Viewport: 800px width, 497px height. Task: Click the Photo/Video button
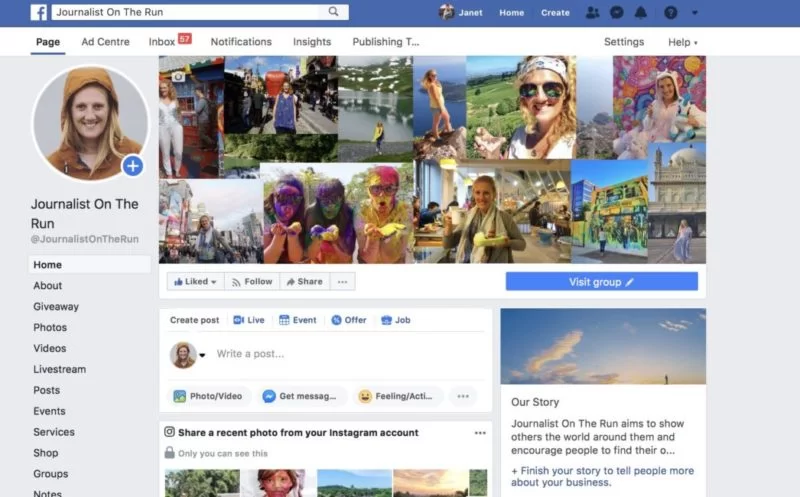point(209,396)
